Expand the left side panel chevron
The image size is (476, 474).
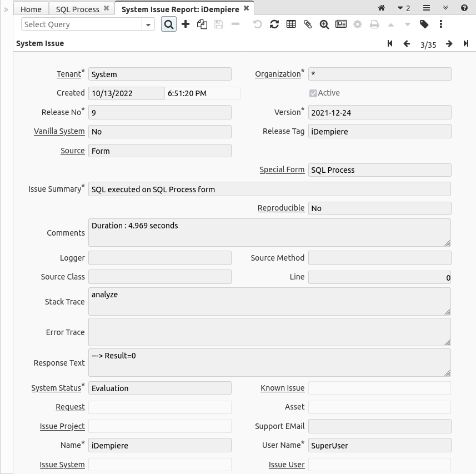[x=6, y=9]
